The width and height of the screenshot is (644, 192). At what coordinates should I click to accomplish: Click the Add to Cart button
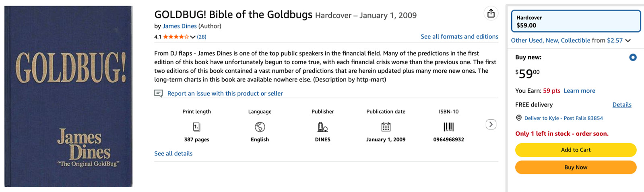(x=576, y=150)
